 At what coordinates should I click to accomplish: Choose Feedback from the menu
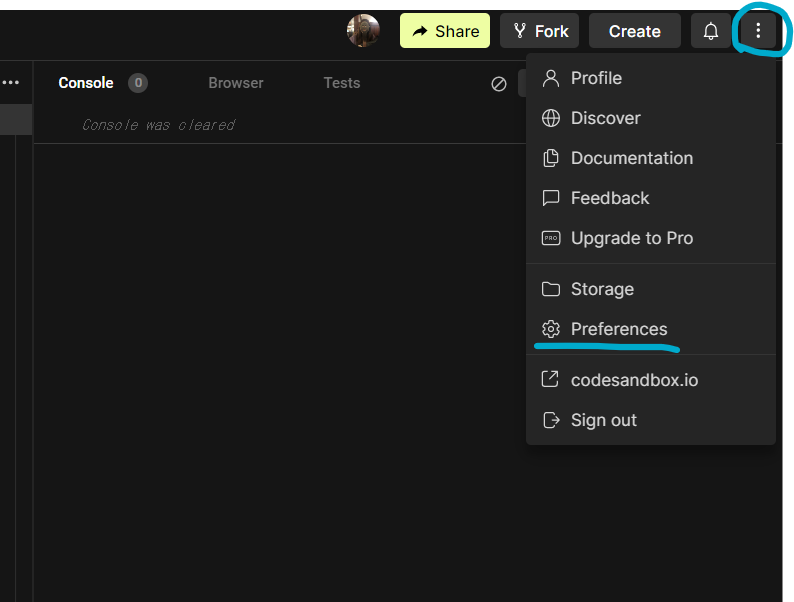click(610, 198)
